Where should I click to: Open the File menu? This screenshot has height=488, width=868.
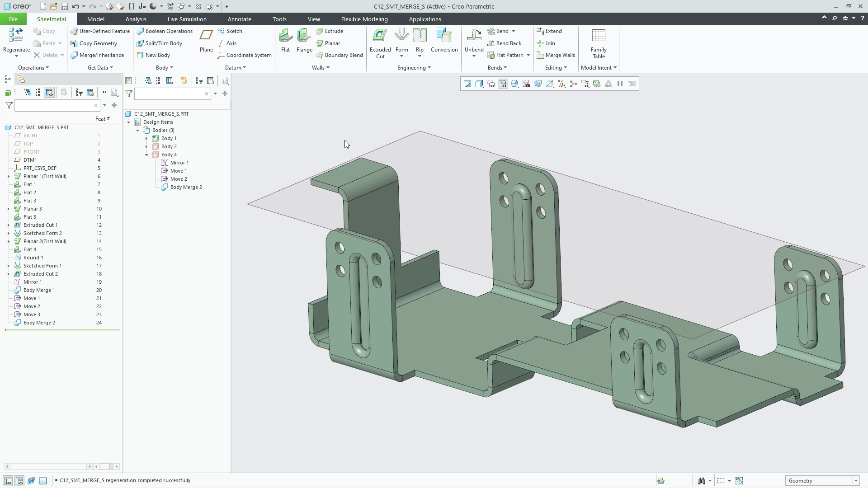[13, 19]
